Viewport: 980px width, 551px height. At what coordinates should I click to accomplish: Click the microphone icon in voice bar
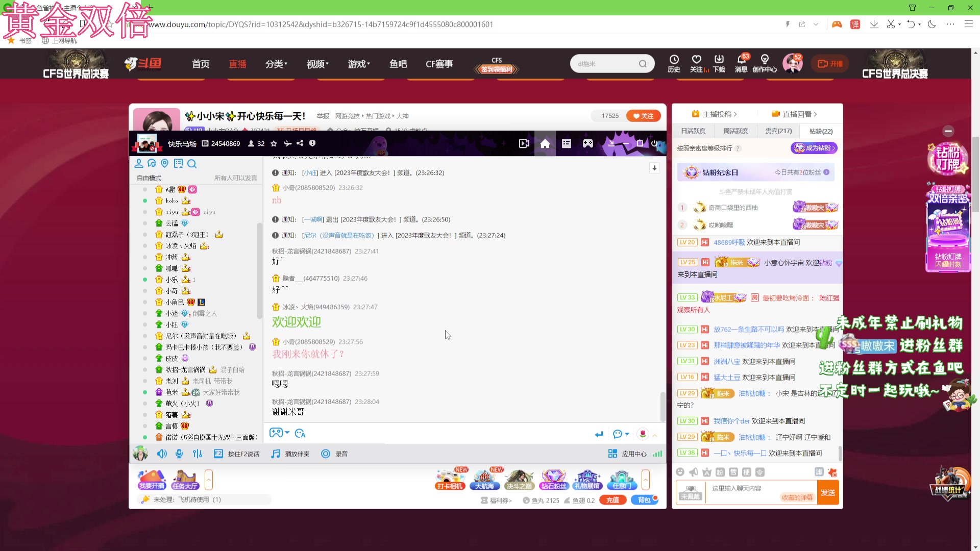[179, 454]
